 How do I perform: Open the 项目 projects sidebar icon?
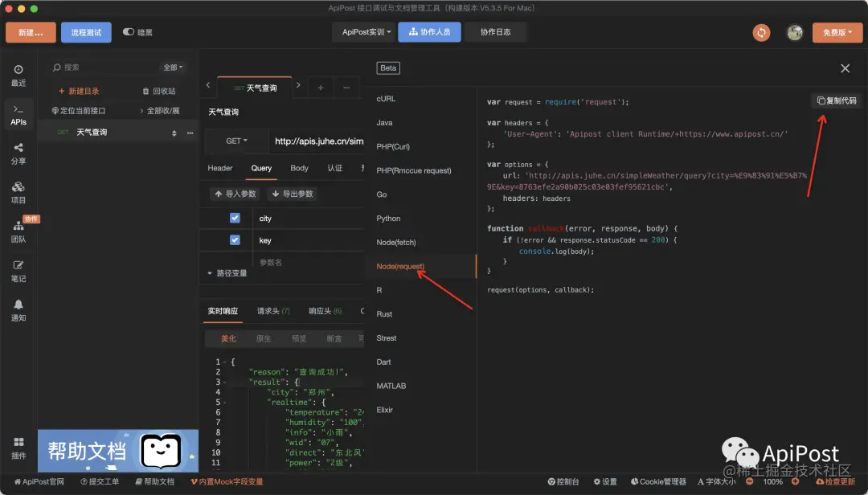pos(18,193)
